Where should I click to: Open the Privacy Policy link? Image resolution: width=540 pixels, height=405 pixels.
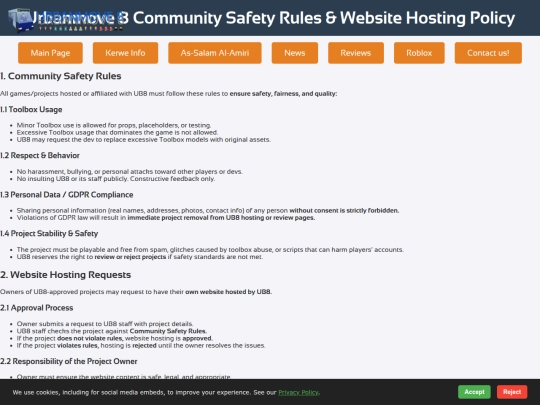pyautogui.click(x=298, y=392)
